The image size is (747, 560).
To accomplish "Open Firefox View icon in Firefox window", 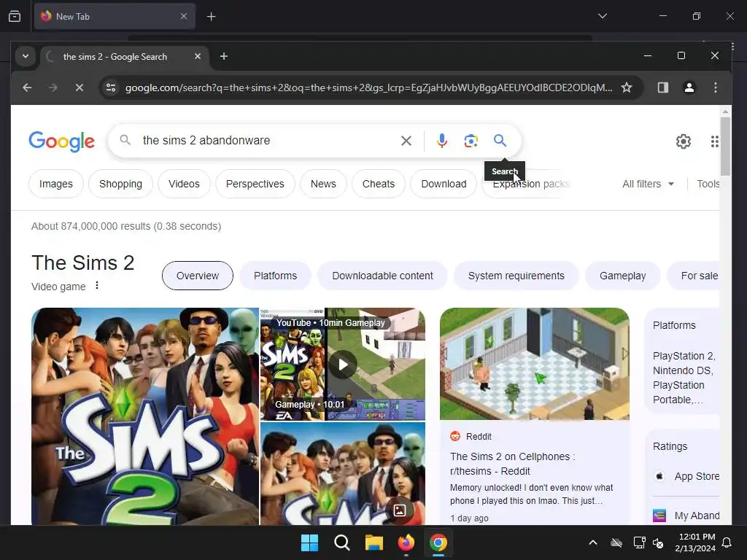I will (x=15, y=16).
